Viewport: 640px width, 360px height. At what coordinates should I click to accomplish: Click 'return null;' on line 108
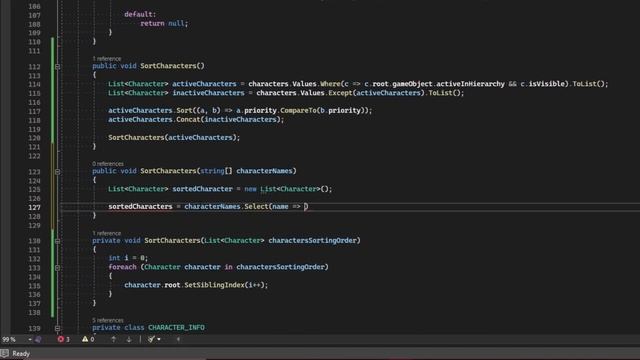click(164, 23)
